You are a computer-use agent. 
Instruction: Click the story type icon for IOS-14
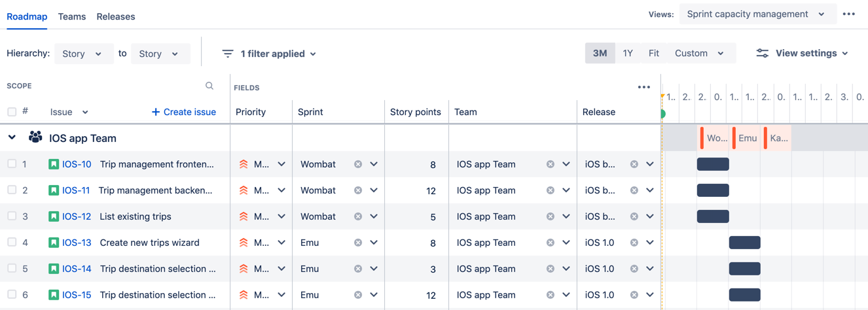click(x=54, y=269)
